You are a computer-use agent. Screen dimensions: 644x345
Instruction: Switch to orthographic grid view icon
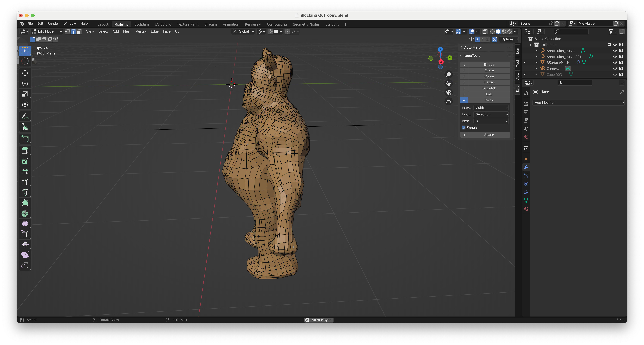(449, 101)
